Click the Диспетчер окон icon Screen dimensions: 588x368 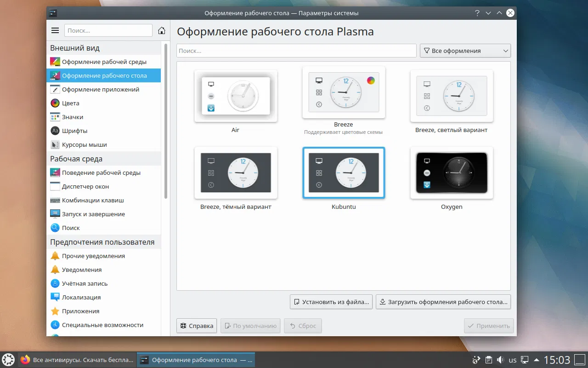(x=55, y=186)
